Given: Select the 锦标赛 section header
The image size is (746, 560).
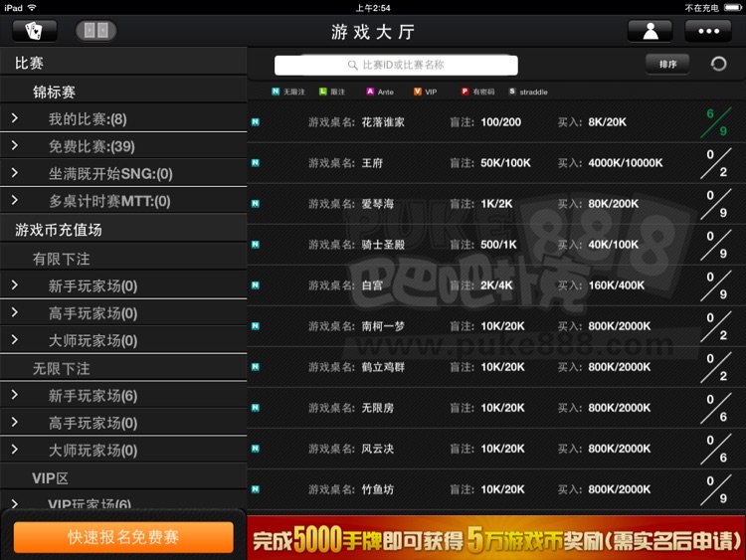Looking at the screenshot, I should click(x=123, y=92).
